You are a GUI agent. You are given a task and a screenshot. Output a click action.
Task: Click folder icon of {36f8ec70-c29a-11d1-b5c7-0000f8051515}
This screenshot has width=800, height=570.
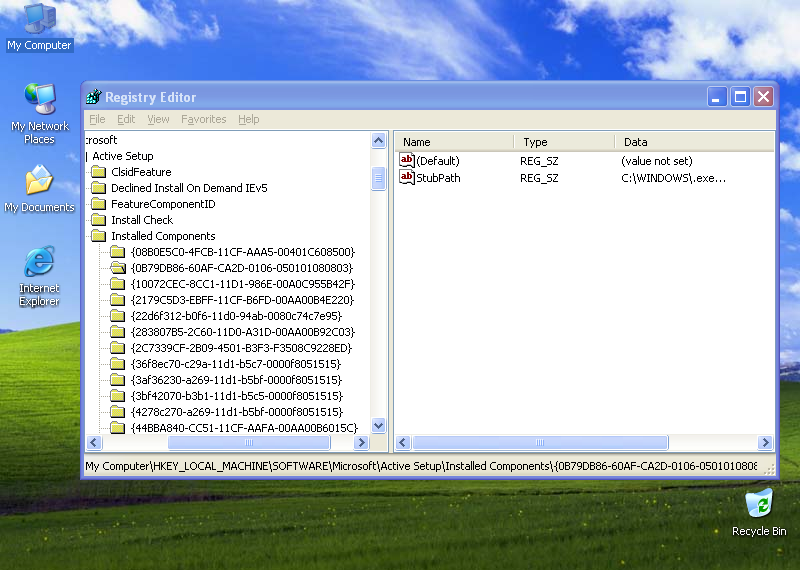coord(118,364)
